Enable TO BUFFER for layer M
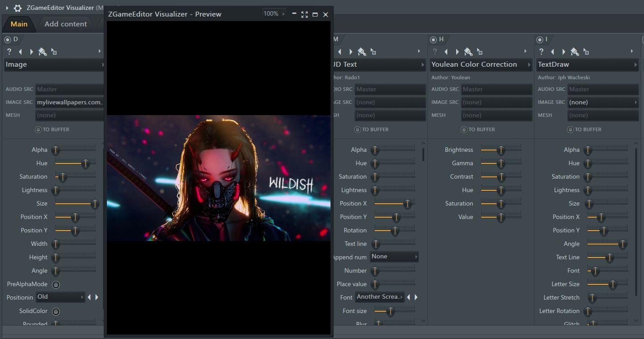Image resolution: width=644 pixels, height=339 pixels. [x=357, y=129]
